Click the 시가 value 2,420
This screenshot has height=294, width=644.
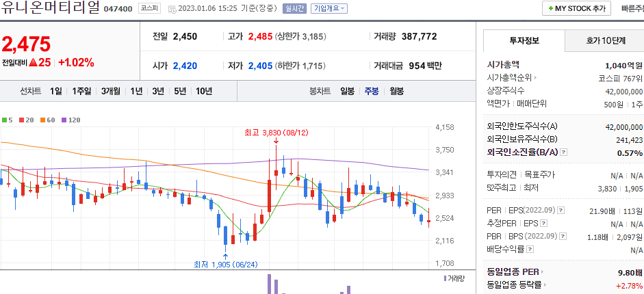pos(185,66)
